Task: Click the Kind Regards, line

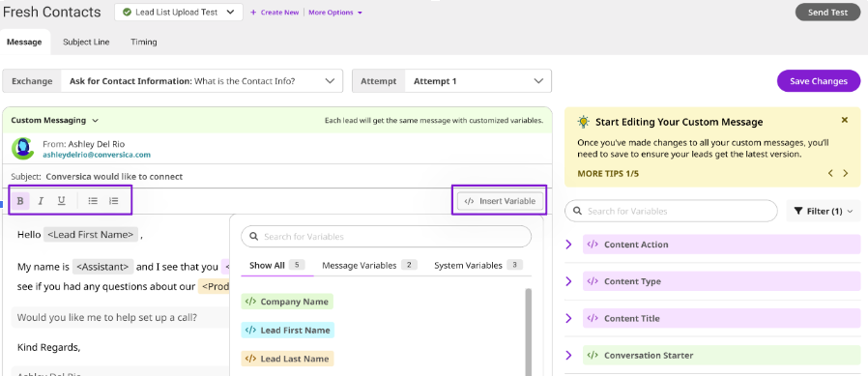Action: click(48, 348)
